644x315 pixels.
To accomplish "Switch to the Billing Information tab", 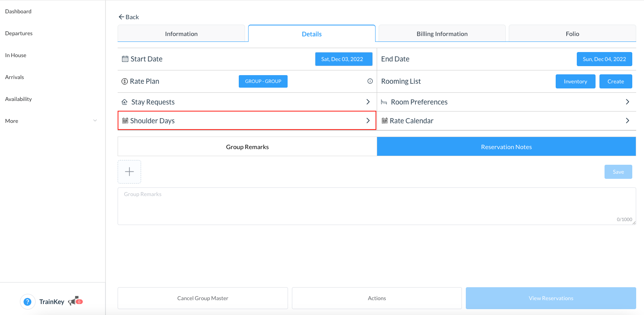I will pos(442,34).
